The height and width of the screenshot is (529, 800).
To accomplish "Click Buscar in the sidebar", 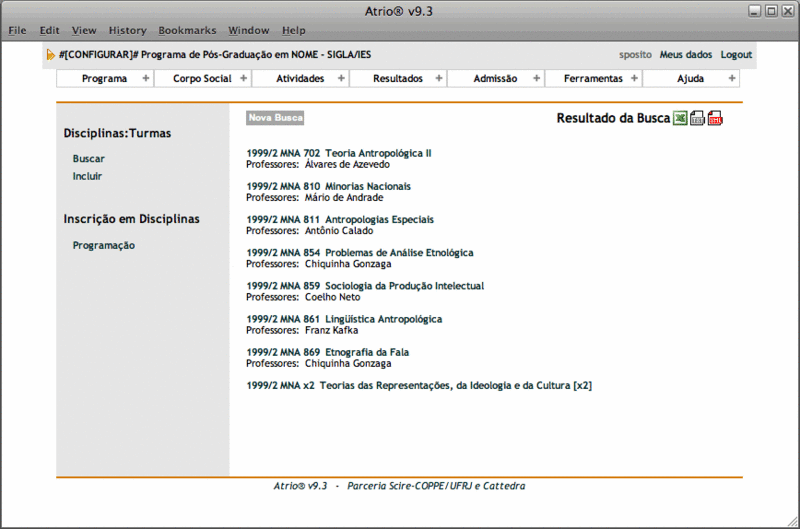I will point(88,159).
